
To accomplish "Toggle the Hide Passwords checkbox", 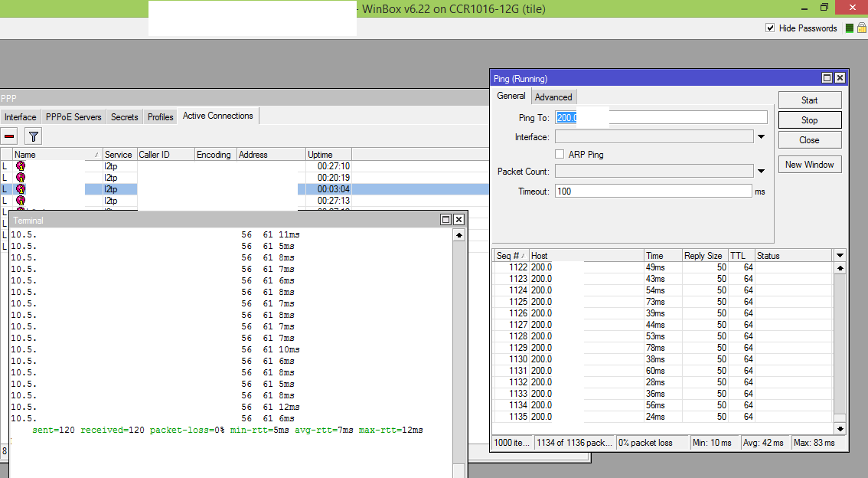I will [x=770, y=28].
